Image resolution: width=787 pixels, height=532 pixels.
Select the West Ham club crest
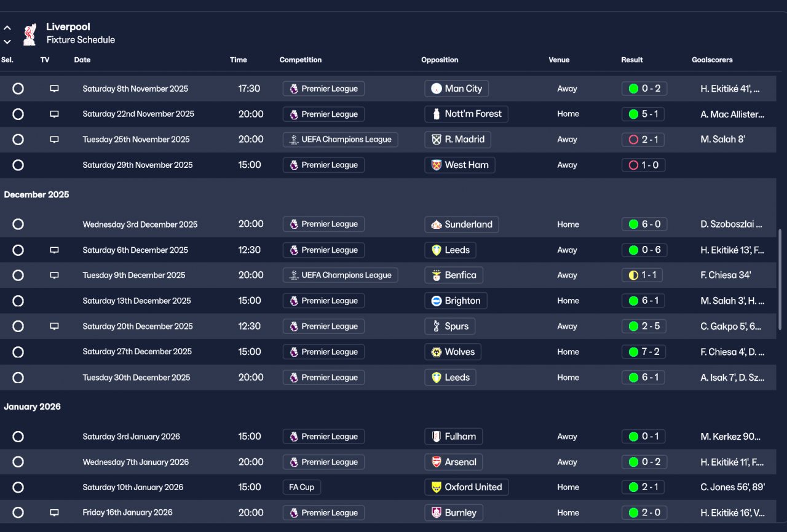(437, 165)
